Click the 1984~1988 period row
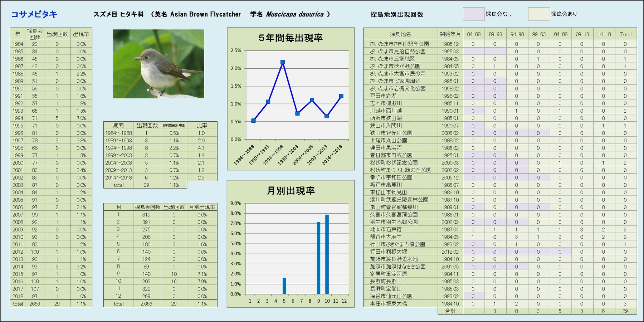644x322 pixels. (x=160, y=133)
